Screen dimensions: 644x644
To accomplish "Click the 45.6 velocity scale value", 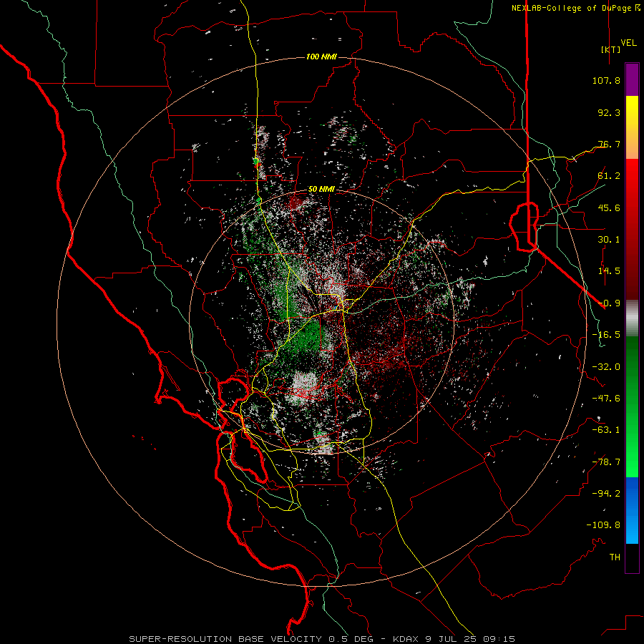I will click(x=609, y=208).
